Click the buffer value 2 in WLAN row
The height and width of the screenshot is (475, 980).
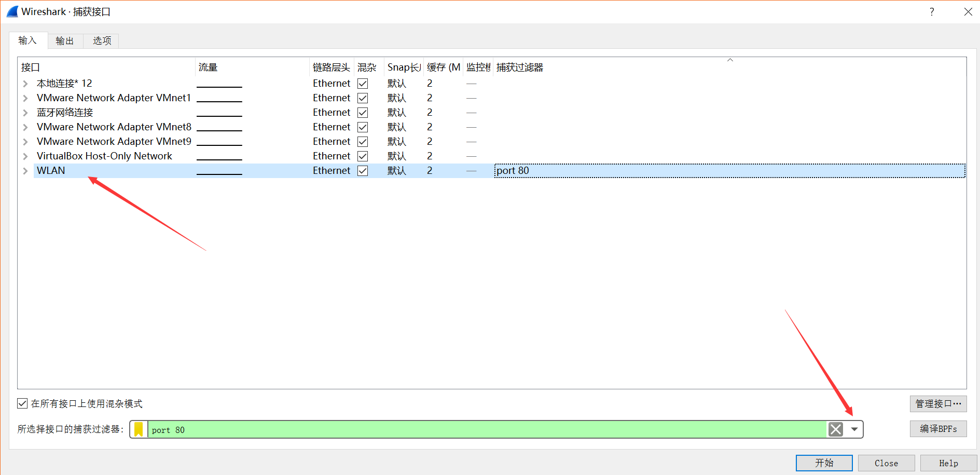[x=430, y=171]
